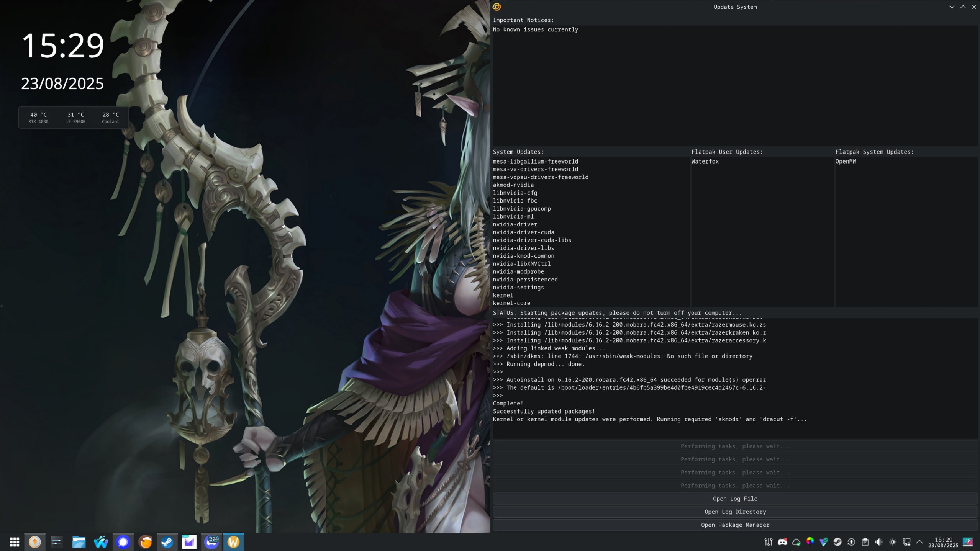Viewport: 980px width, 551px height.
Task: Click the Nobara updater taskbar icon
Action: pos(35,542)
